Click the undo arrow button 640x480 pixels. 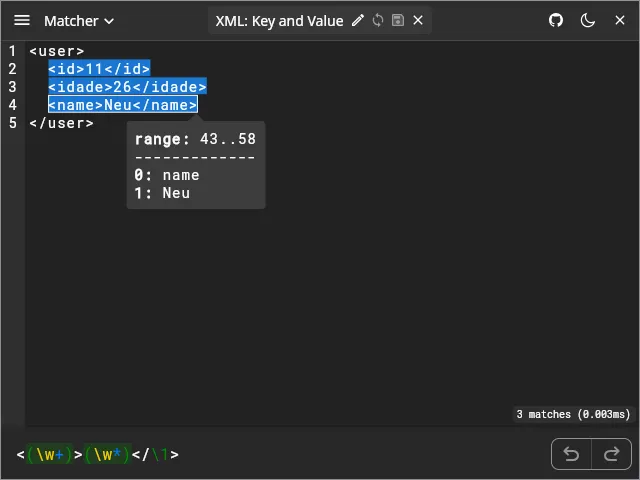coord(571,454)
